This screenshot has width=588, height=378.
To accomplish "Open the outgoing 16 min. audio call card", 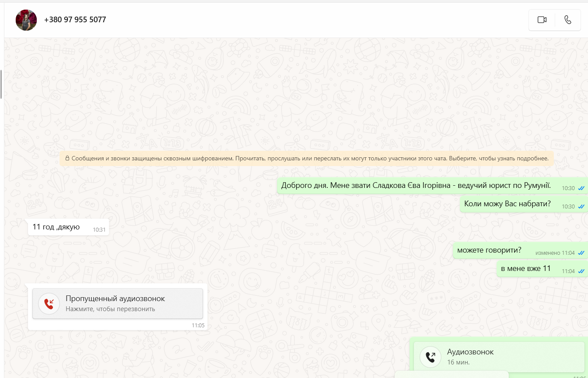I will click(499, 357).
